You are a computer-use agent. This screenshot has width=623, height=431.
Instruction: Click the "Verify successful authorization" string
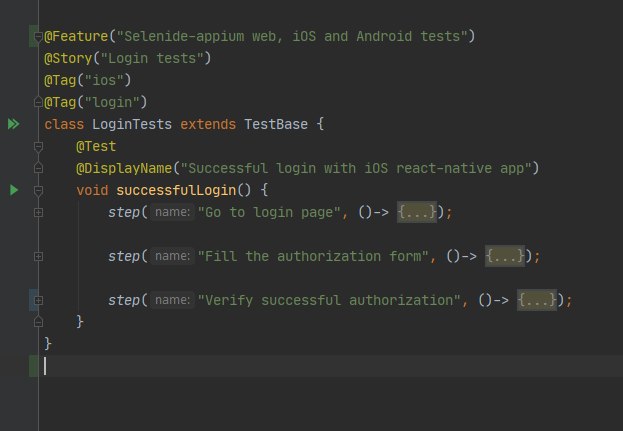pos(329,300)
